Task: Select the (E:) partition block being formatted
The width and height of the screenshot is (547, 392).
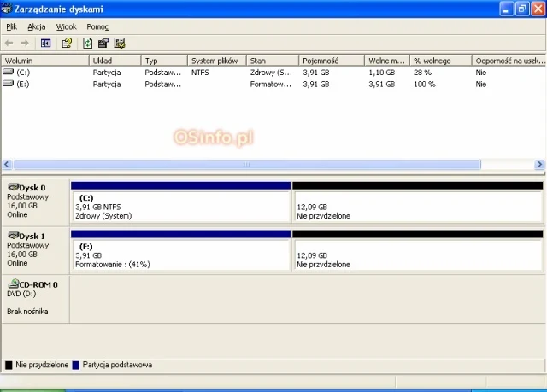Action: click(x=181, y=255)
